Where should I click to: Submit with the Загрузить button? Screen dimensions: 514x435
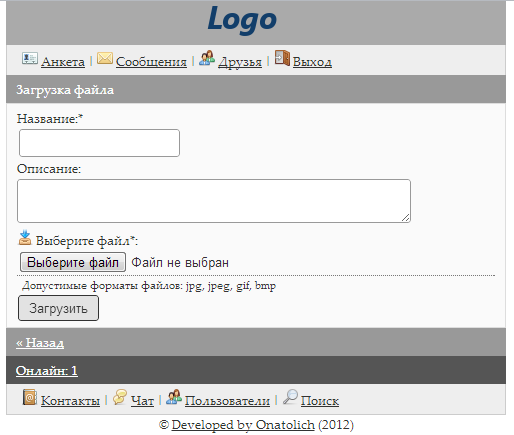[x=58, y=308]
